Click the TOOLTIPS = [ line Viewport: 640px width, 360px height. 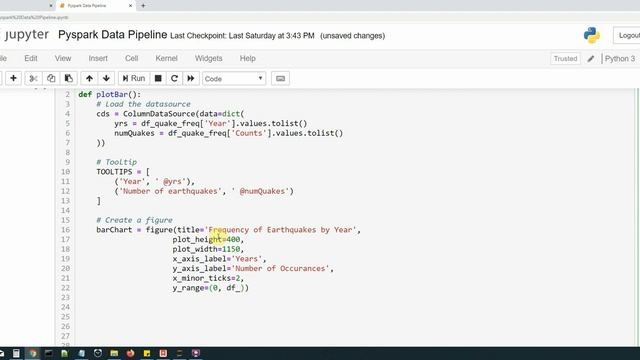click(123, 172)
